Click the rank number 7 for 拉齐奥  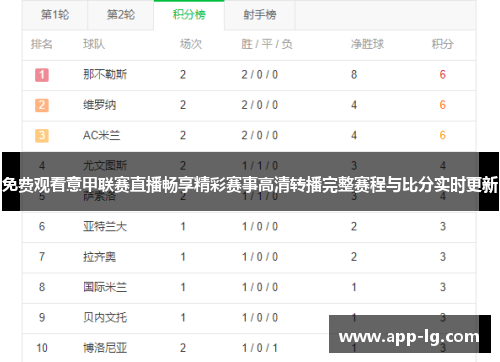(x=42, y=257)
